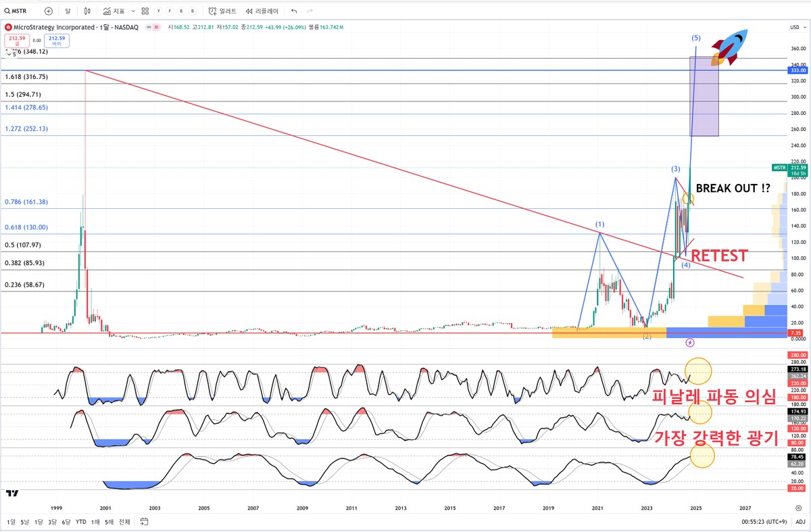Click the 78.45 indicator value label
Screen dimensions: 811x532
[x=797, y=456]
